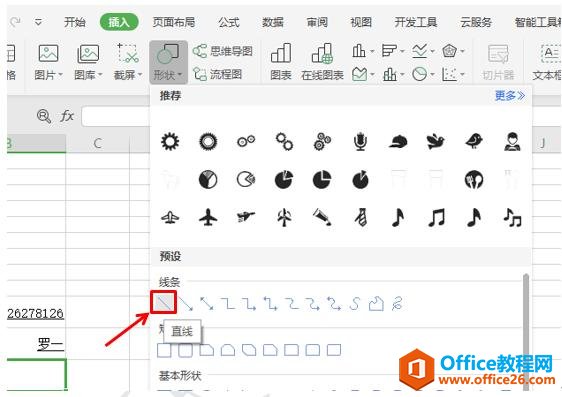Select the S-curve line shape

354,304
